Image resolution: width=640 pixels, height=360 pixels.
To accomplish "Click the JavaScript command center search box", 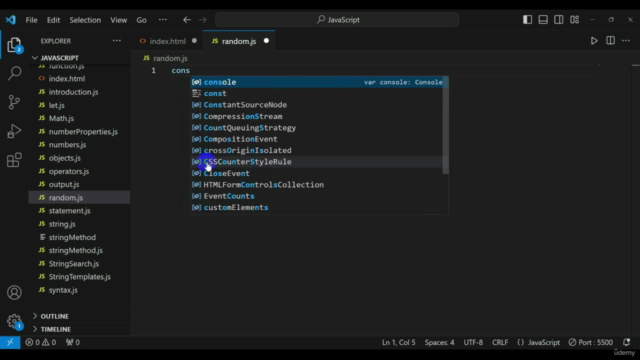I will pyautogui.click(x=337, y=20).
